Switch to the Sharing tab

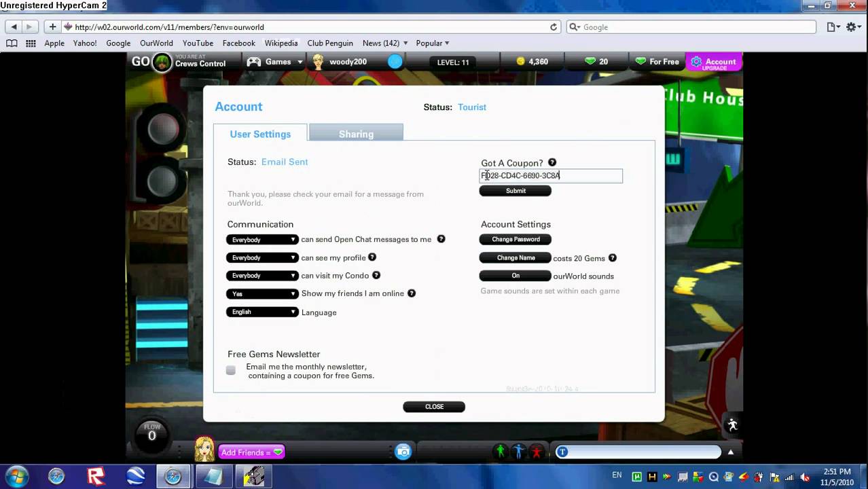point(356,134)
